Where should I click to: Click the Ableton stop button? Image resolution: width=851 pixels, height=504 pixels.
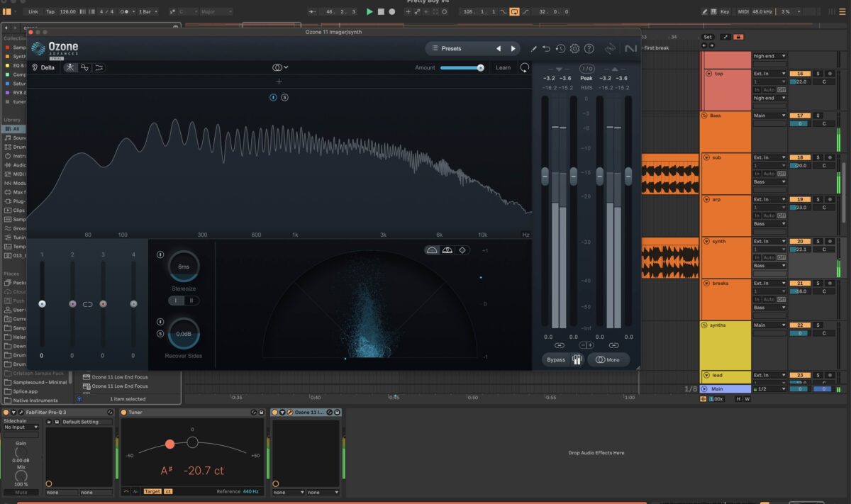pyautogui.click(x=381, y=12)
